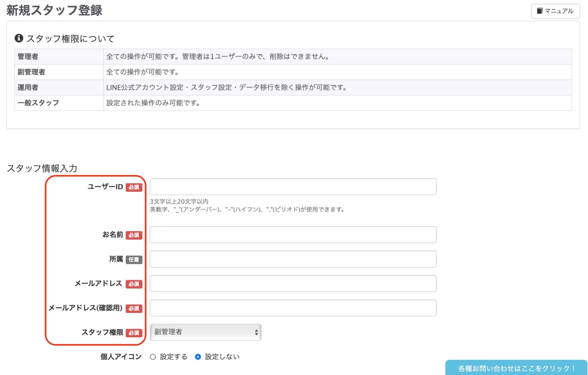588x375 pixels.
Task: Change the staff permission selection from 副管理者
Action: pyautogui.click(x=205, y=332)
